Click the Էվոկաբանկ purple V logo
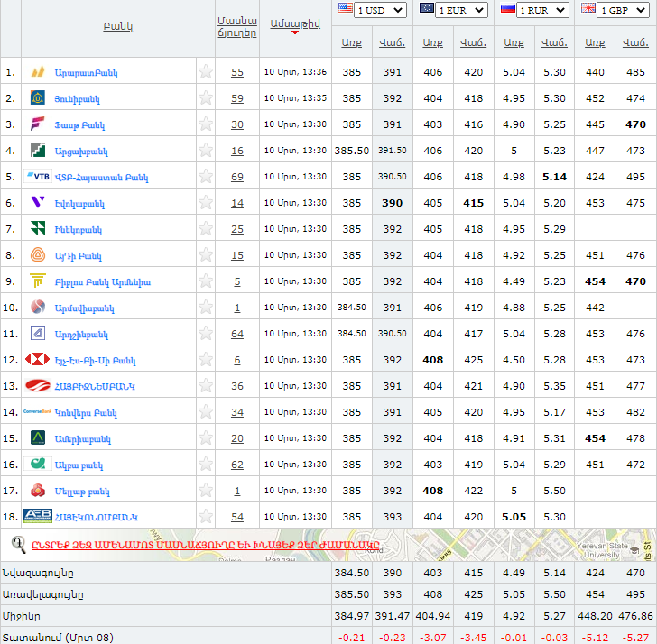The height and width of the screenshot is (644, 657). (x=38, y=203)
